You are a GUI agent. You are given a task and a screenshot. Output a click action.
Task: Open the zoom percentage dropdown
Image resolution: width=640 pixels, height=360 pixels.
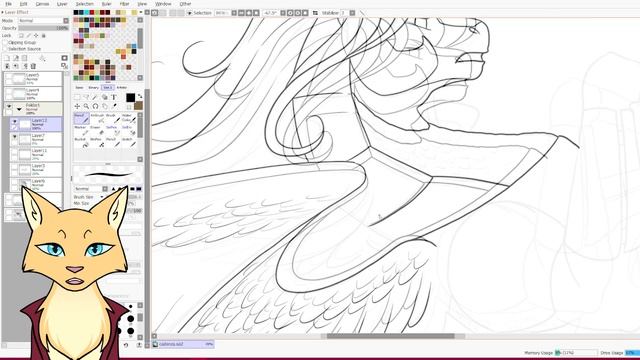pyautogui.click(x=234, y=13)
